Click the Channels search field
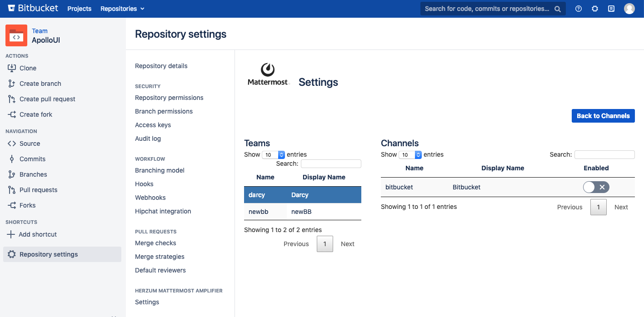The image size is (644, 317). point(604,155)
